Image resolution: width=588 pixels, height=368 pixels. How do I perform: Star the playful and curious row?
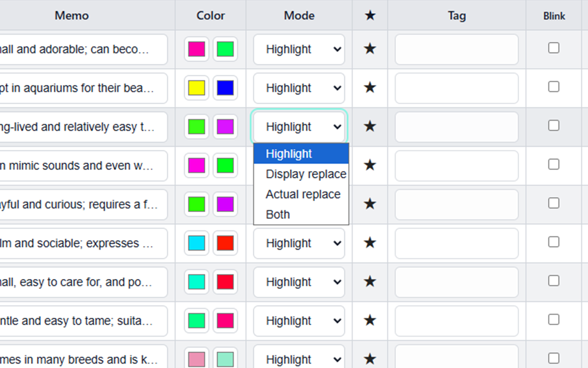coord(370,204)
